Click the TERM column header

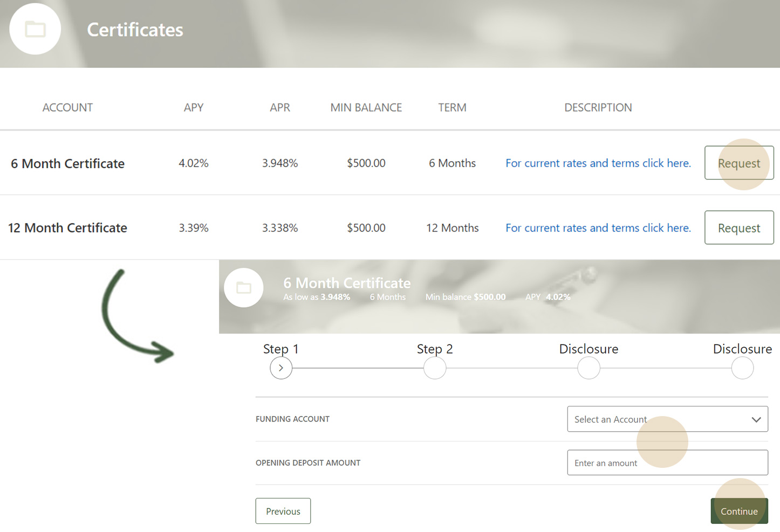452,107
